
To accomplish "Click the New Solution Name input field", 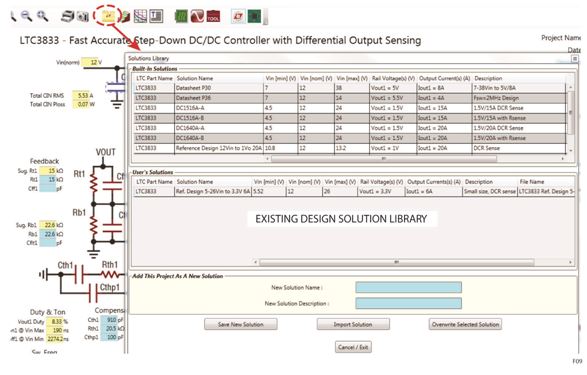I will pyautogui.click(x=408, y=287).
